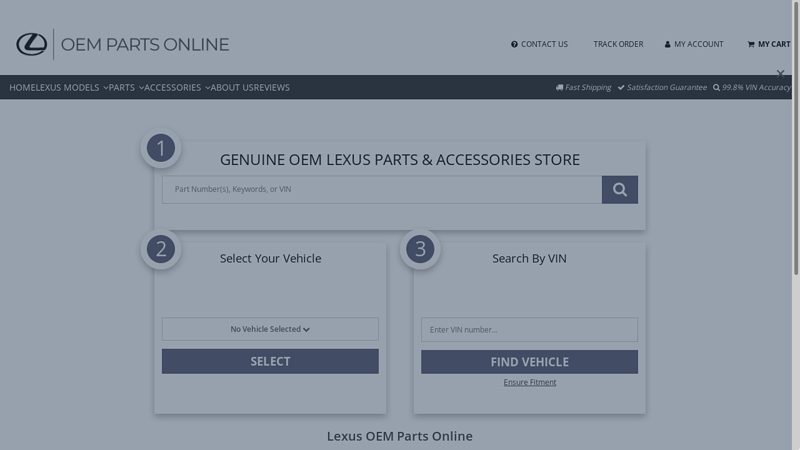Open the My Cart link
Screen dimensions: 800x450
pyautogui.click(x=774, y=44)
